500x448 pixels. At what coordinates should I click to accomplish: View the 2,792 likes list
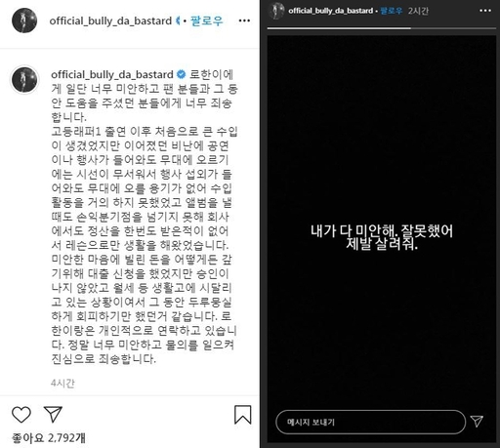[49, 438]
